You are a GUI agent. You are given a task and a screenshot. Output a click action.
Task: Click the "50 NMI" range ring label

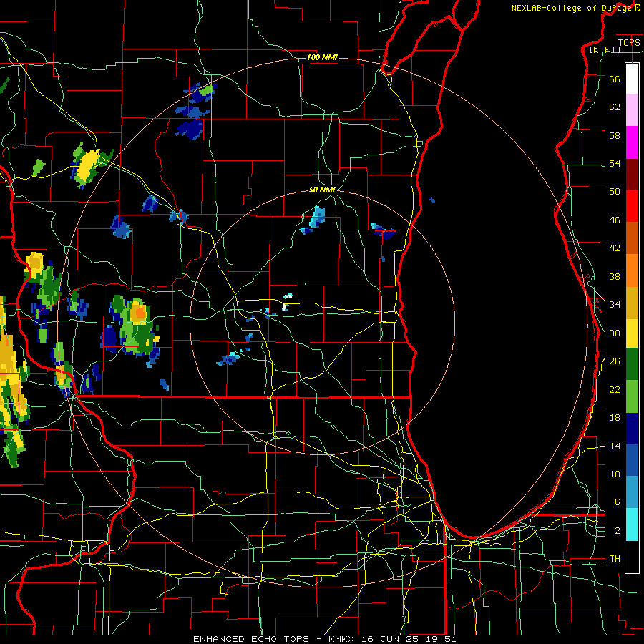(x=322, y=190)
